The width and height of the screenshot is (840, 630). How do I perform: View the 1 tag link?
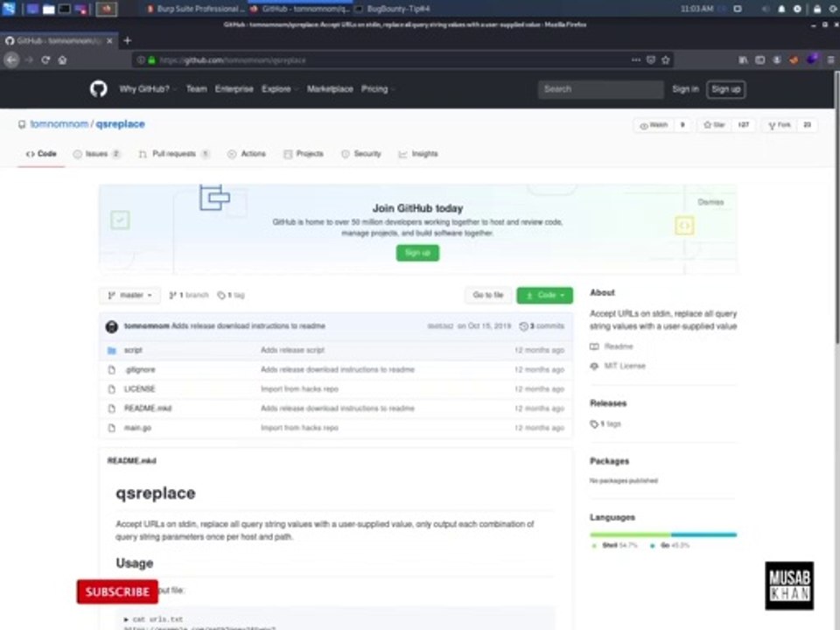pyautogui.click(x=231, y=295)
